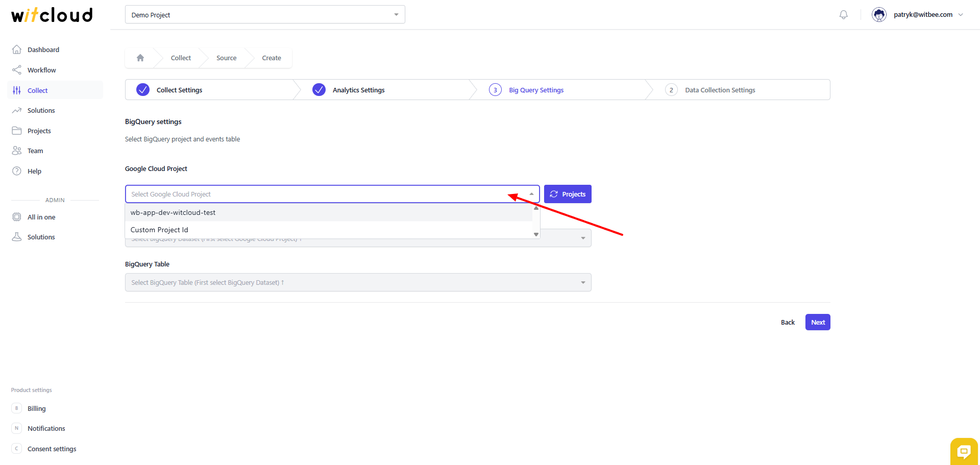Open the Help question mark icon

pos(17,171)
